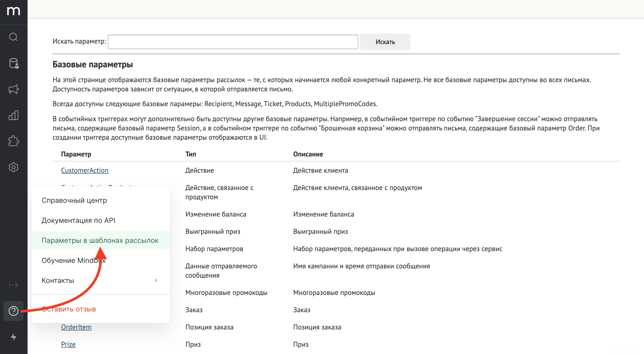Click the lightning bolt icon
Viewport: 644px width, 354px height.
(14, 337)
